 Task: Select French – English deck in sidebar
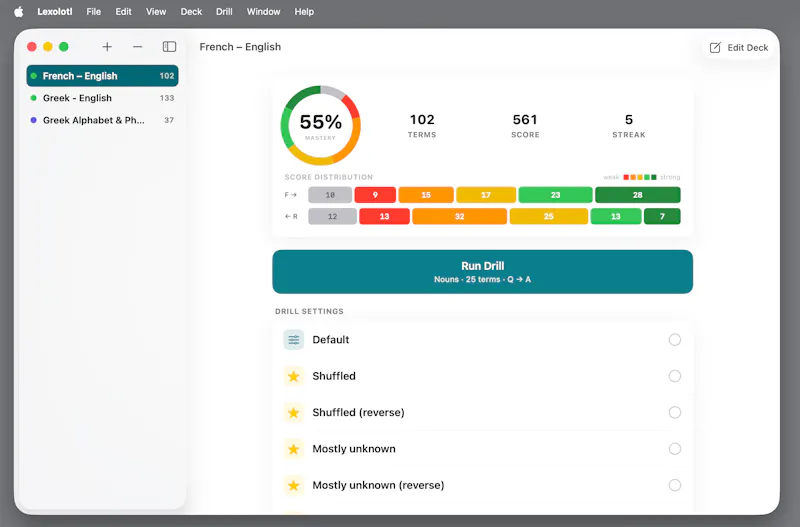(103, 76)
